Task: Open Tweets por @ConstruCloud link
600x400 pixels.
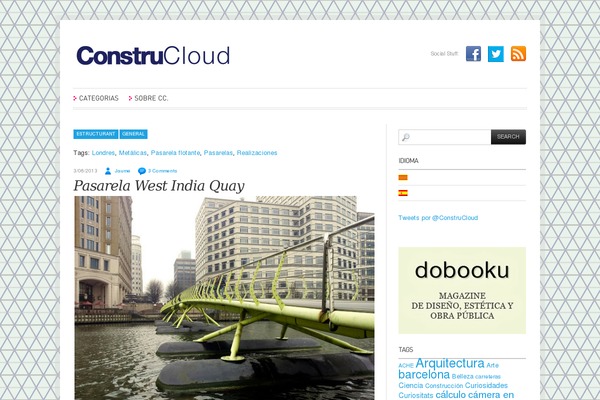Action: 438,218
